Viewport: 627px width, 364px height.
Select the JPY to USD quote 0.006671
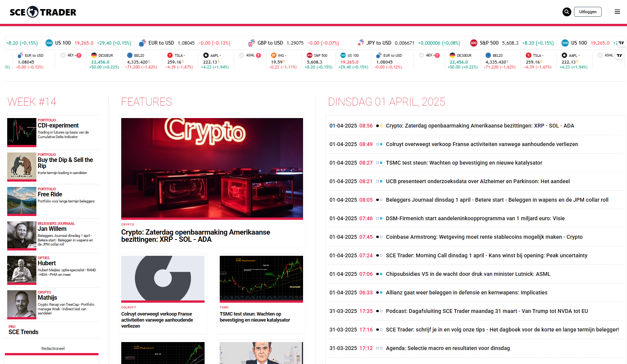point(405,43)
